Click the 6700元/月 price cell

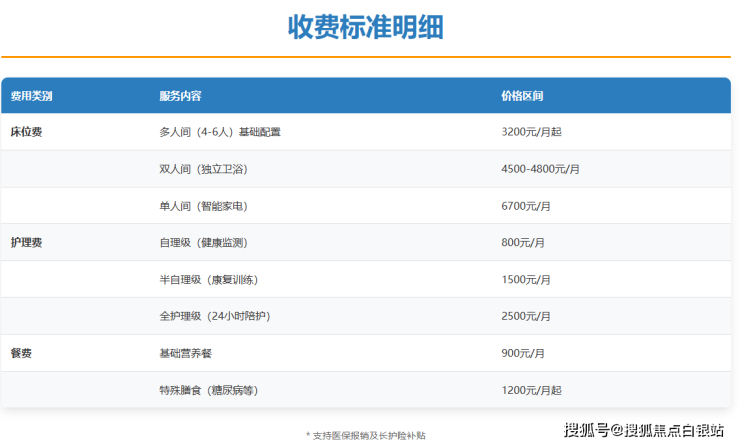525,206
